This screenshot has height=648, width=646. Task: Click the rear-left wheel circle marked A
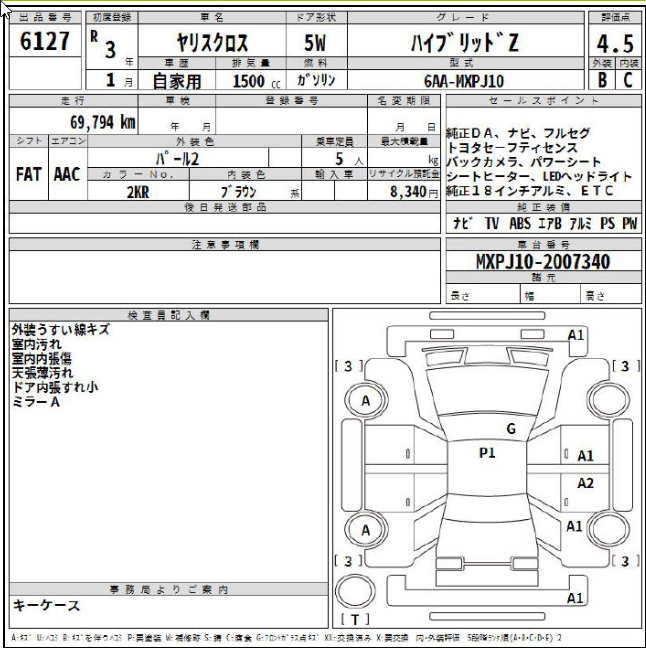click(366, 530)
